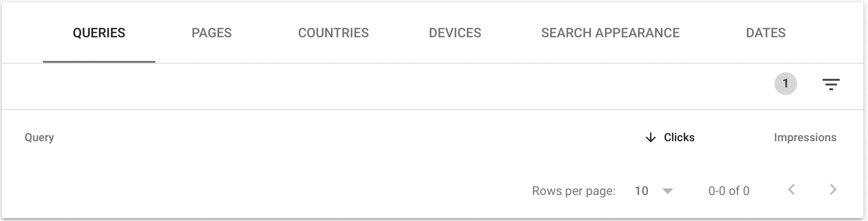Switch to the Pages tab
Viewport: 868px width, 221px height.
click(x=212, y=33)
